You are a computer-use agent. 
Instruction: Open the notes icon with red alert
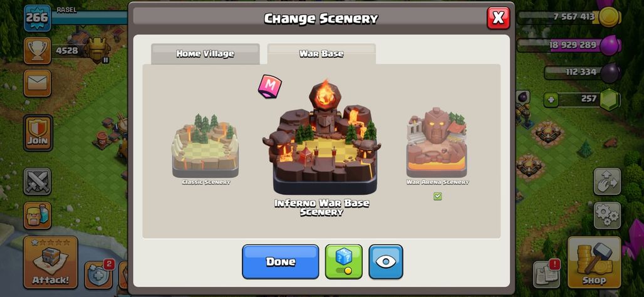(547, 273)
